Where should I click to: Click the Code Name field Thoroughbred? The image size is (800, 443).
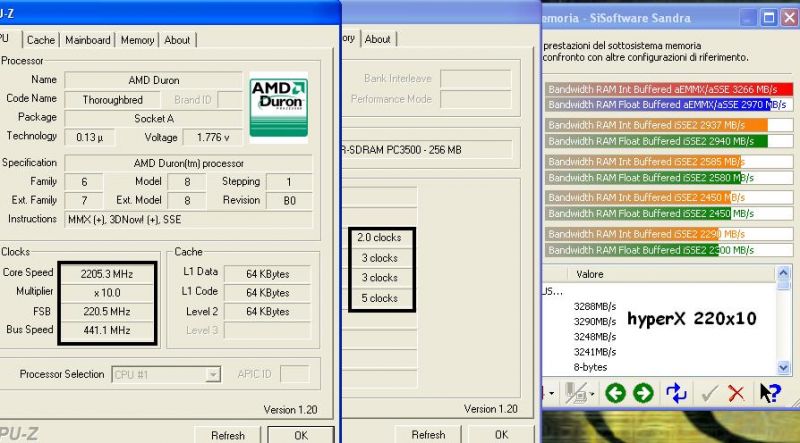click(112, 100)
